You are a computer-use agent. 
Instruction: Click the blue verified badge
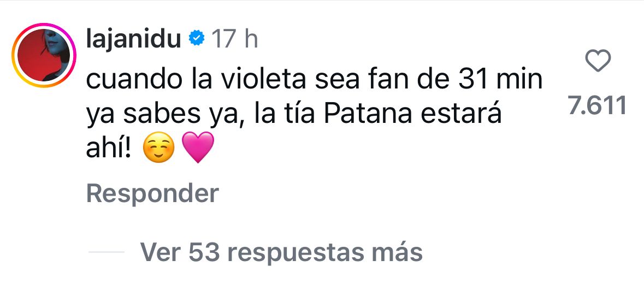tap(196, 39)
